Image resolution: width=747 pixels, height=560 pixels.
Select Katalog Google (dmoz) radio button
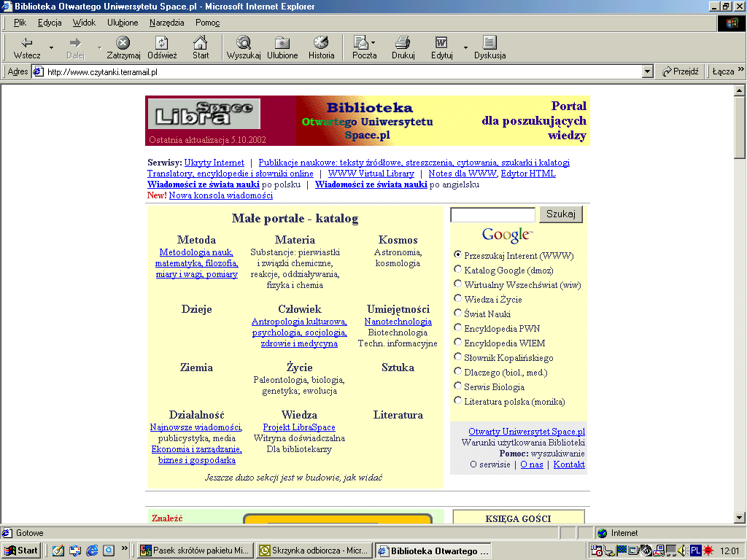click(x=458, y=269)
